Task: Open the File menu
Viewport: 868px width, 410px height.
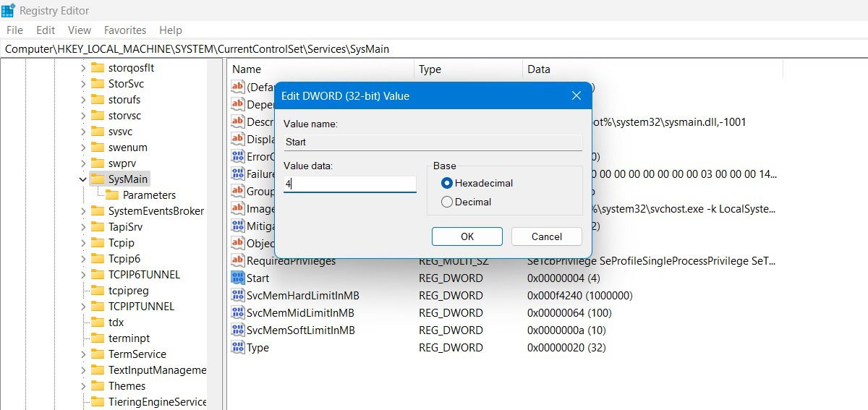Action: point(14,30)
